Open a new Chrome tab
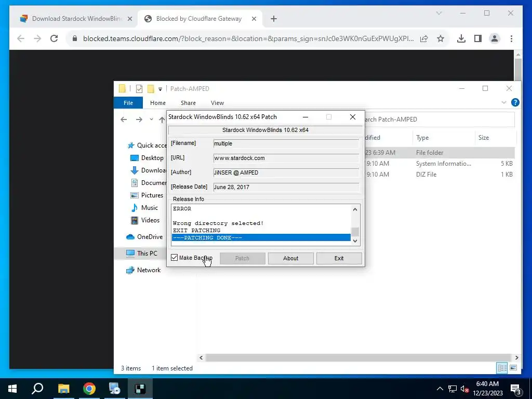This screenshot has width=532, height=399. point(274,19)
